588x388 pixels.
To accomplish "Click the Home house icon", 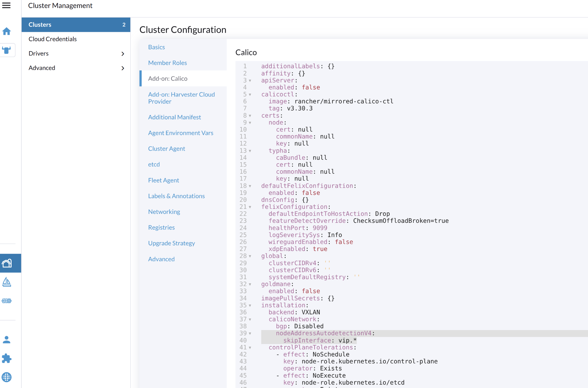I will [7, 31].
